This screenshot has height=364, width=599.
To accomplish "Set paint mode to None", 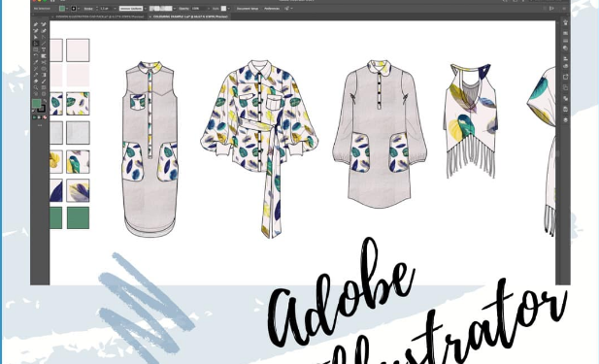I will pos(45,117).
